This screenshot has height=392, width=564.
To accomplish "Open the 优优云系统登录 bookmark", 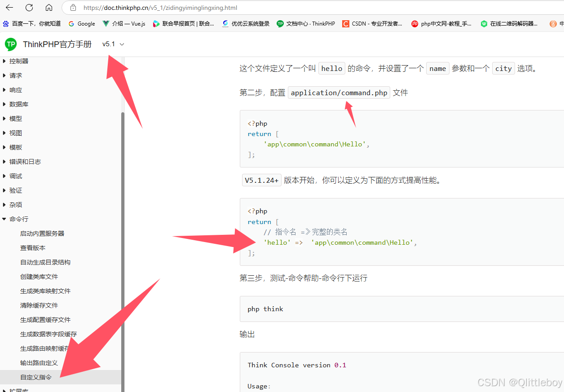I will click(x=246, y=24).
